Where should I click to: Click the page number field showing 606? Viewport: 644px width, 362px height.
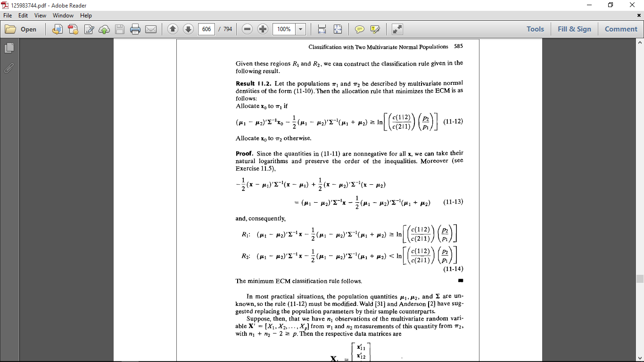(206, 29)
